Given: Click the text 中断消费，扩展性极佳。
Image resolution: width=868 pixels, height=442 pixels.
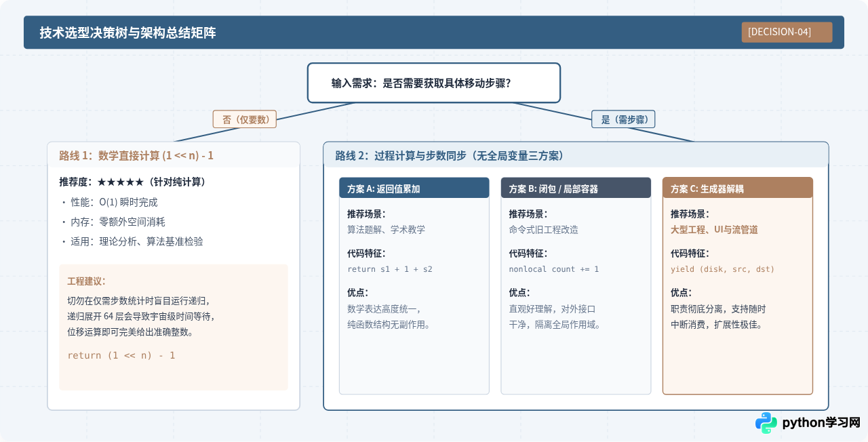Looking at the screenshot, I should [717, 324].
